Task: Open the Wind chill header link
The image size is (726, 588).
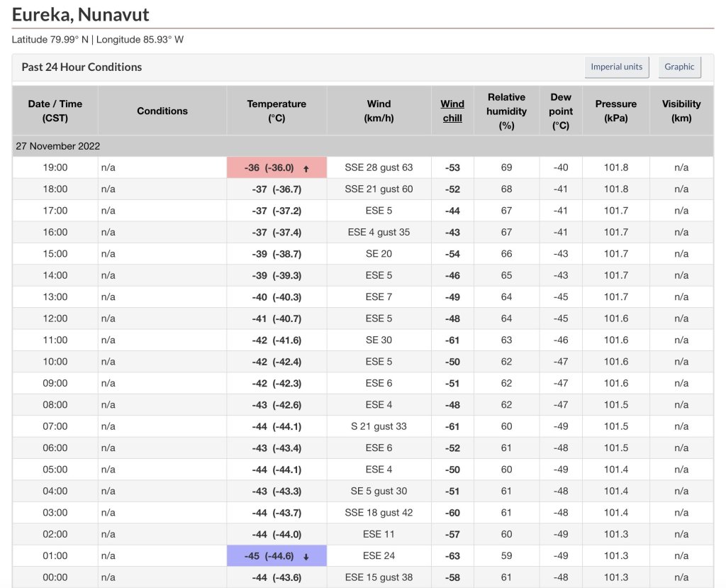Action: pyautogui.click(x=452, y=111)
